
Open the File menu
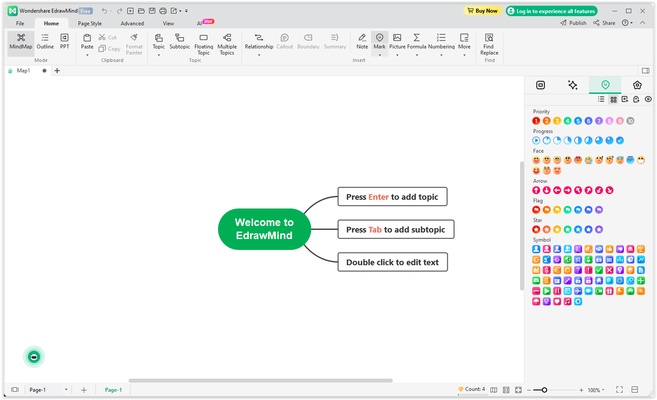(20, 23)
